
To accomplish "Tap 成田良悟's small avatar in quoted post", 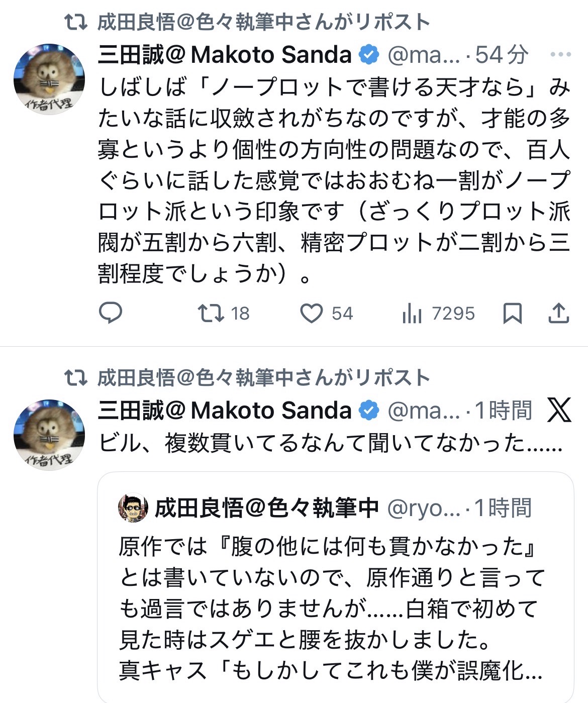I will pos(133,508).
